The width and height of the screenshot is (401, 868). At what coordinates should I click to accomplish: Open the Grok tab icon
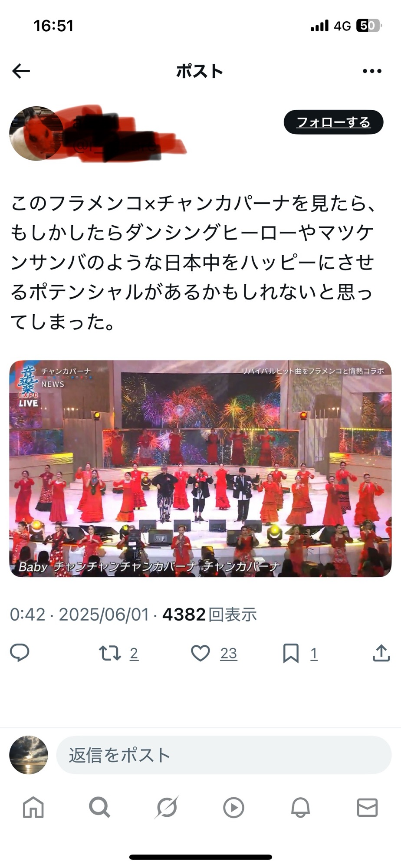(167, 808)
